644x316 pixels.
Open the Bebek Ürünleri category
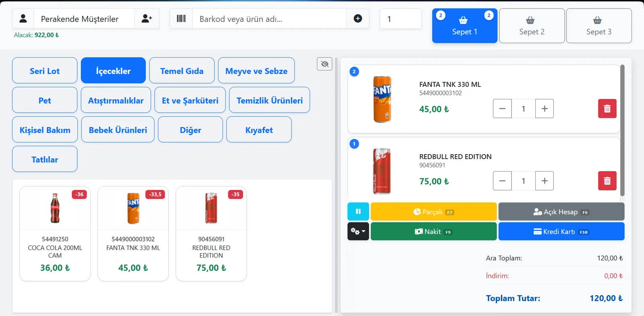118,129
